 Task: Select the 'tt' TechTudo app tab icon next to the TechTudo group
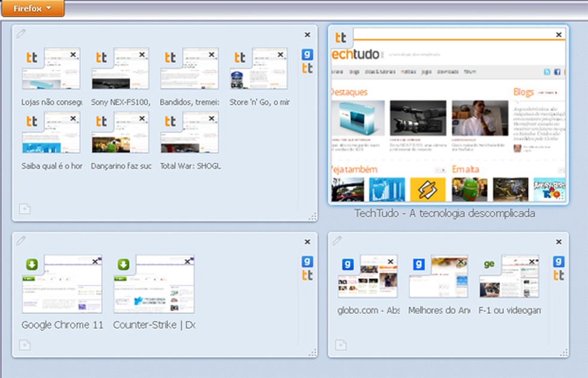(308, 69)
